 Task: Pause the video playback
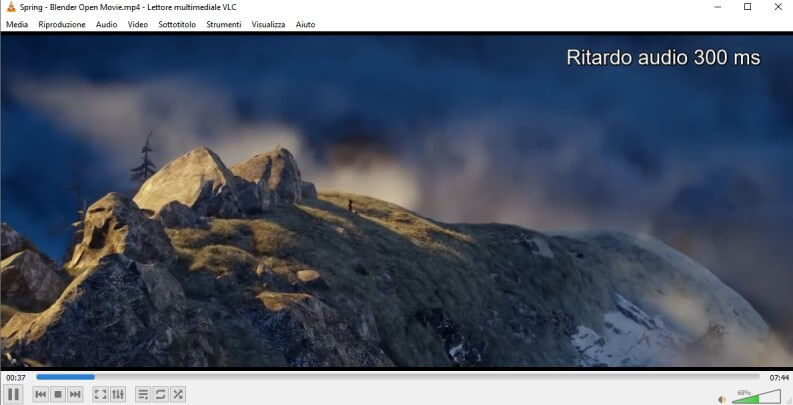(x=14, y=394)
